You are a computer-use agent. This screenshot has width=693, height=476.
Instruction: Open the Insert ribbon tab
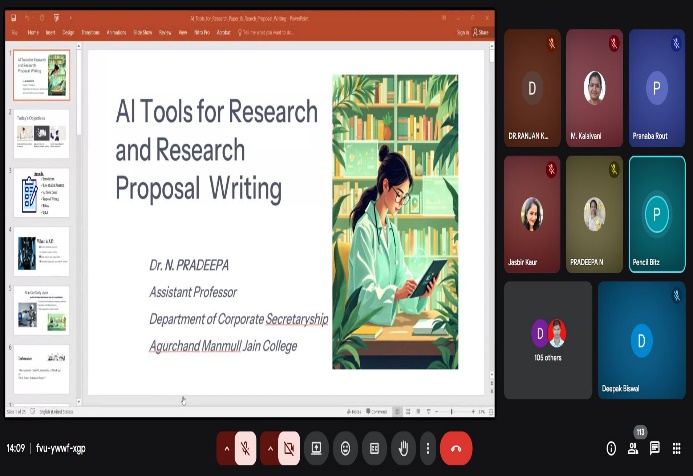click(x=50, y=32)
